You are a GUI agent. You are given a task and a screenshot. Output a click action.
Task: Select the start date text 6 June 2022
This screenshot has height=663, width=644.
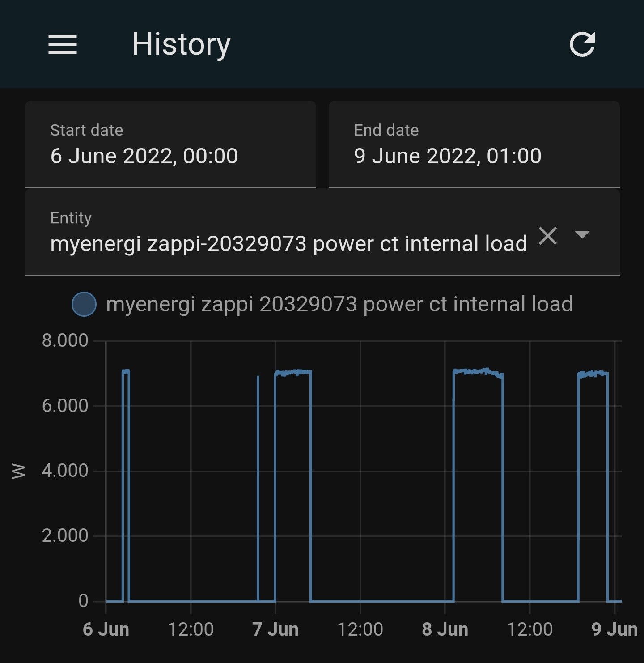pyautogui.click(x=144, y=156)
